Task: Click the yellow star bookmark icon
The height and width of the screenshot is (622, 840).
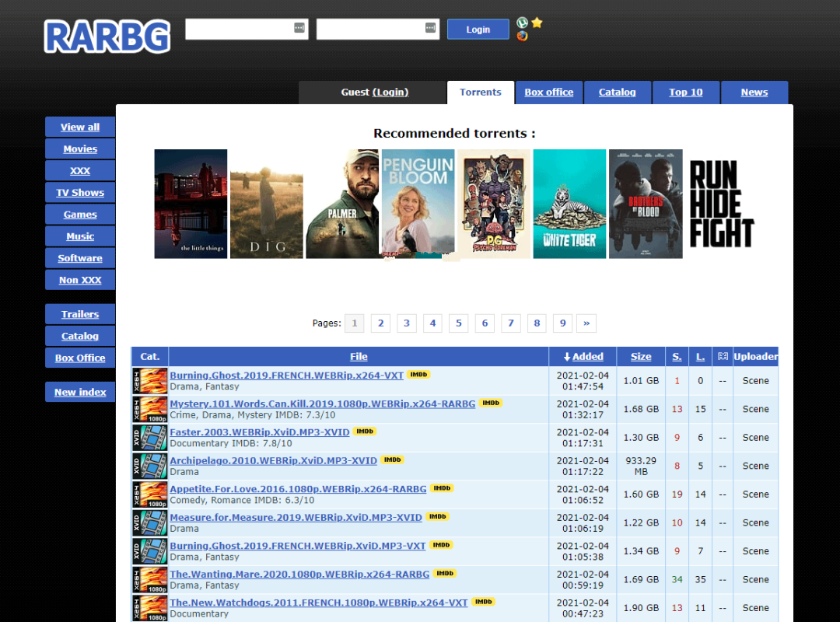Action: [537, 23]
